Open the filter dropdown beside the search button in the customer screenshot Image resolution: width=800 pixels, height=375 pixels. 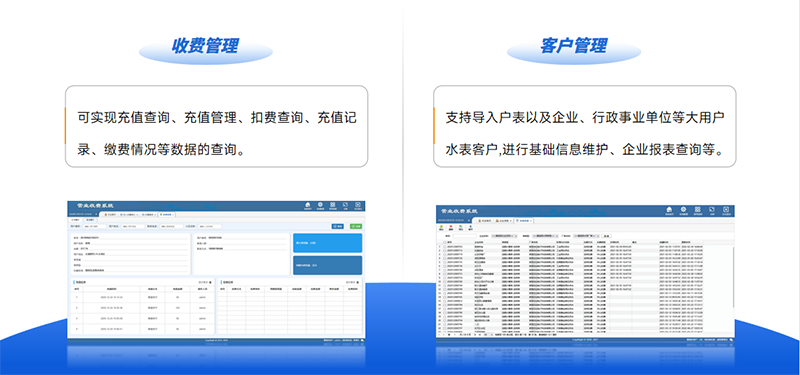(587, 236)
